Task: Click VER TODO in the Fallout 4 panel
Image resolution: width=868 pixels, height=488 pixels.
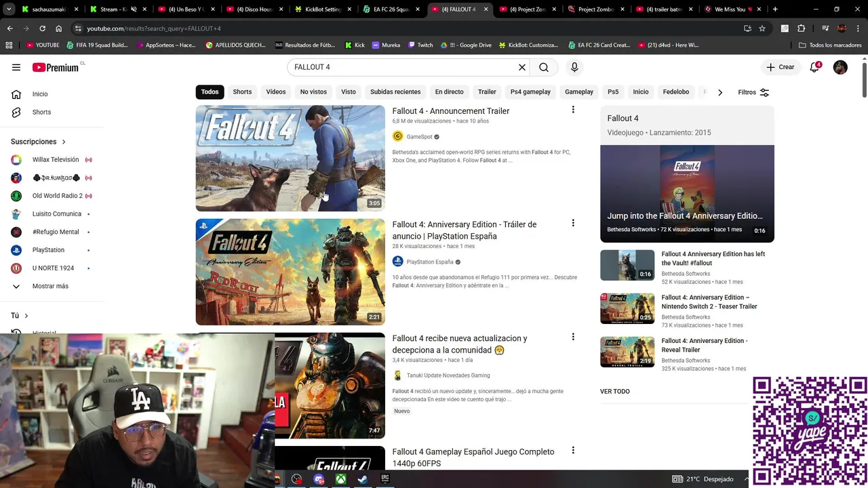Action: [x=615, y=392]
